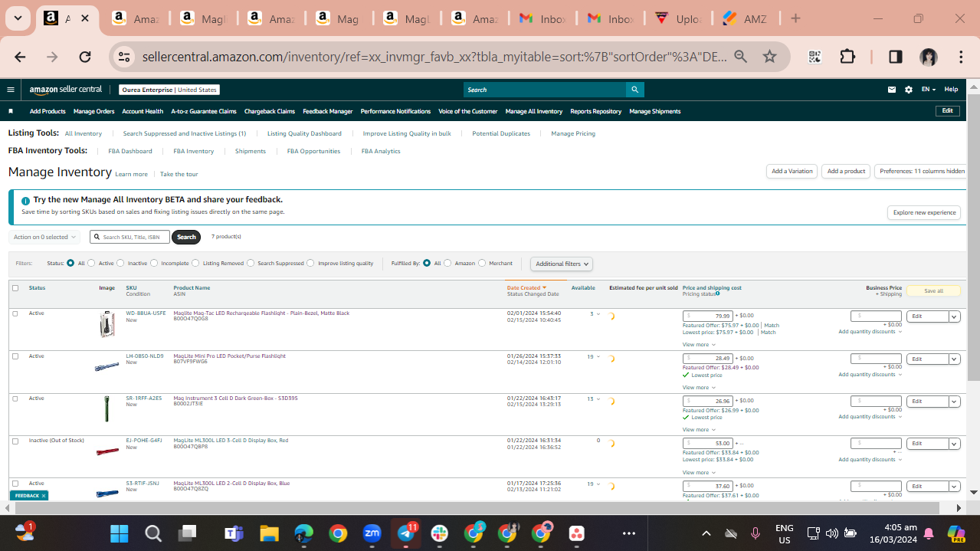This screenshot has height=551, width=980.
Task: Click the Chrome reload page icon
Action: pyautogui.click(x=85, y=57)
